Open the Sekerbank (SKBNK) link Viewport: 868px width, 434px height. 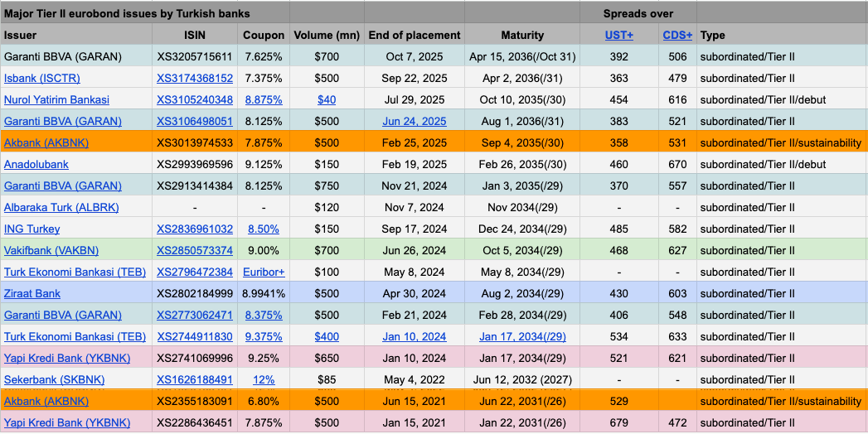[x=55, y=379]
